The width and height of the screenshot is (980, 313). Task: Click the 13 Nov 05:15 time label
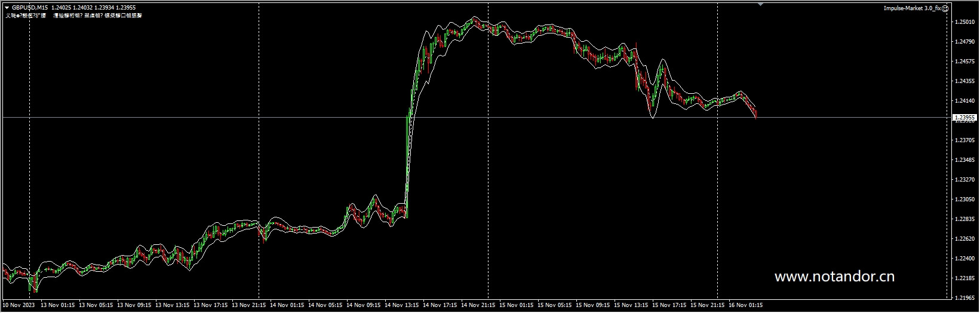point(96,305)
